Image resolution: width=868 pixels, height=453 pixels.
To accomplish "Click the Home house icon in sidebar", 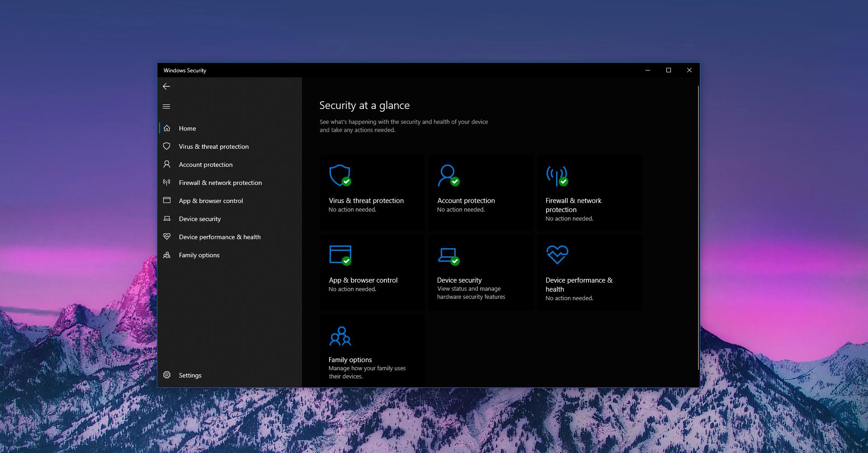I will [167, 128].
